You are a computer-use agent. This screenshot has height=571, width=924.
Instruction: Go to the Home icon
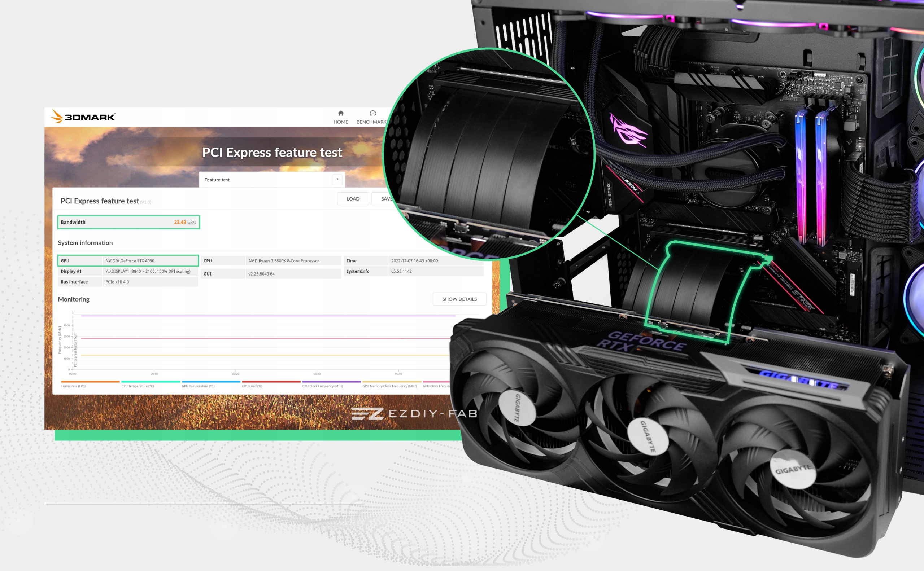click(x=340, y=113)
